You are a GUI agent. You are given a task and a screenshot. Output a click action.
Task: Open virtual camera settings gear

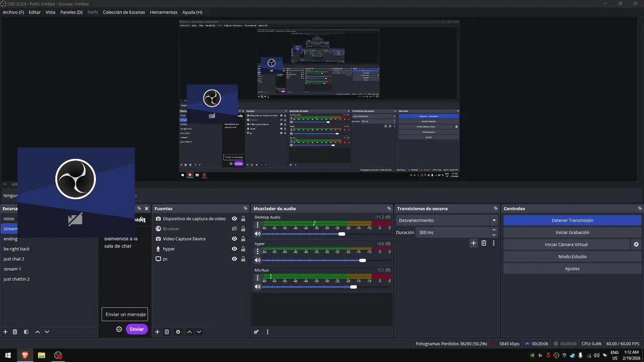[636, 244]
